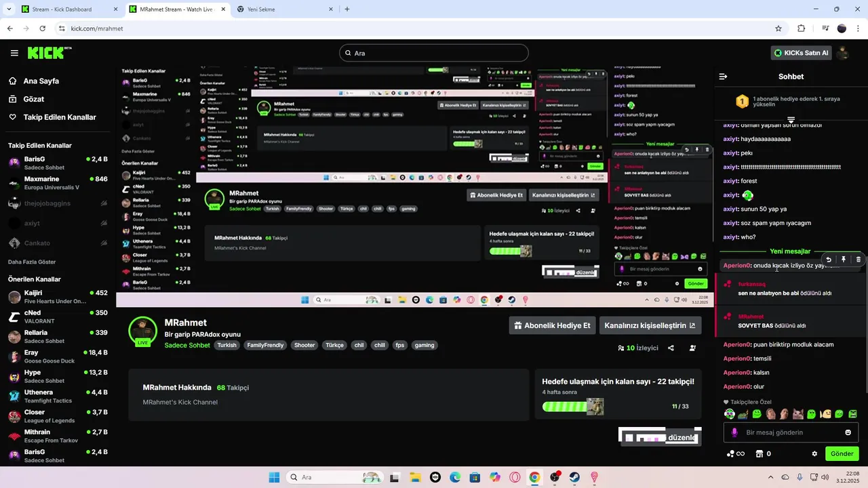Click MRahmet channel avatar with LIVE badge
The height and width of the screenshot is (488, 868).
point(142,331)
